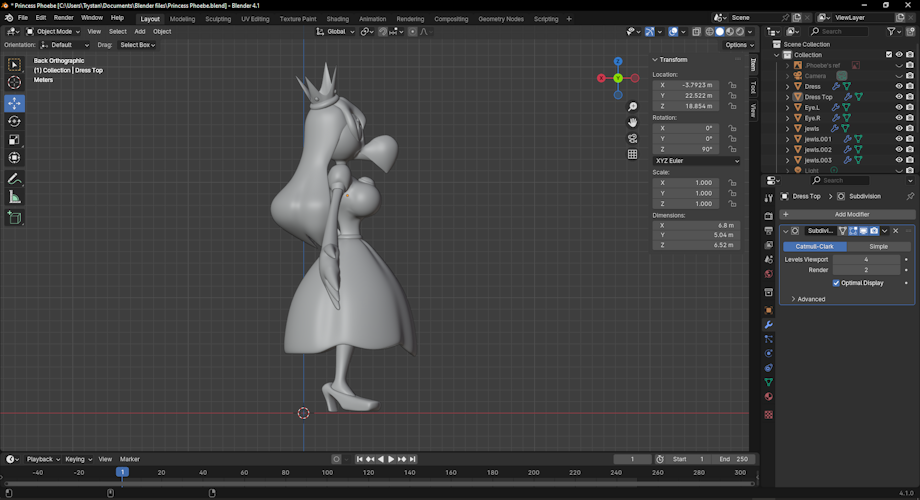Toggle lock on Location X

coord(732,85)
